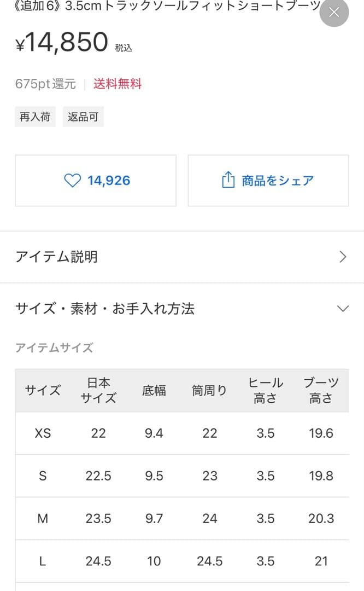Tap the 返品可 returns-allowed badge
The height and width of the screenshot is (591, 364).
point(83,116)
